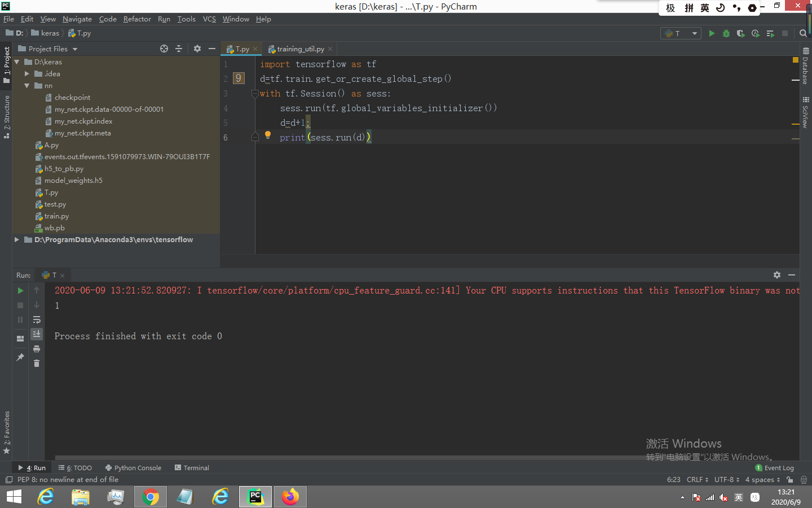Start the debugger with the bug icon
The height and width of the screenshot is (508, 812).
click(x=726, y=33)
